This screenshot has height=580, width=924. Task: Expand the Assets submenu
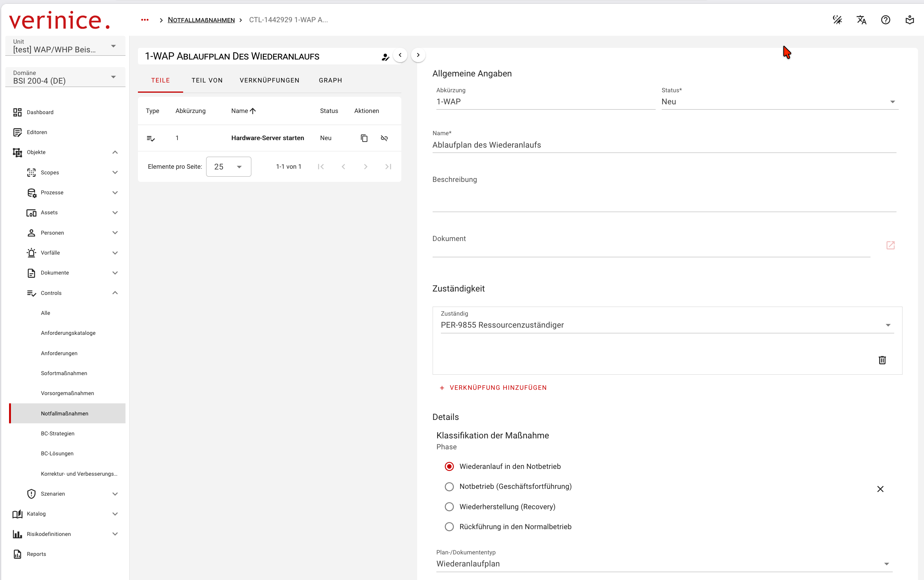(115, 212)
